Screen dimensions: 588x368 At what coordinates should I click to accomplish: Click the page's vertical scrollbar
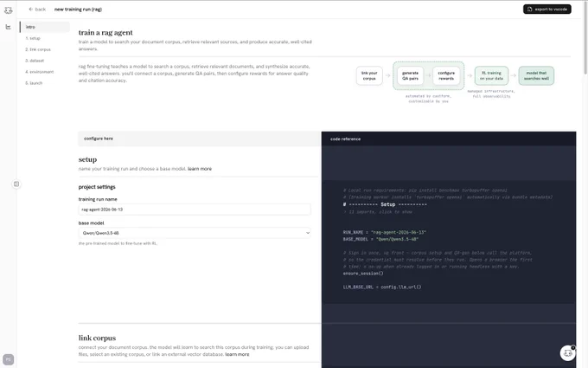tap(585, 37)
